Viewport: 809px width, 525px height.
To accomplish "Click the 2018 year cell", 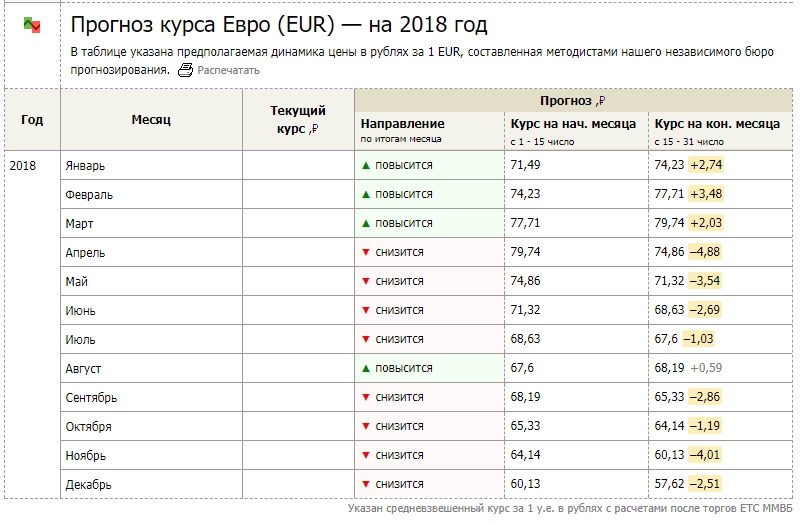I will click(23, 166).
